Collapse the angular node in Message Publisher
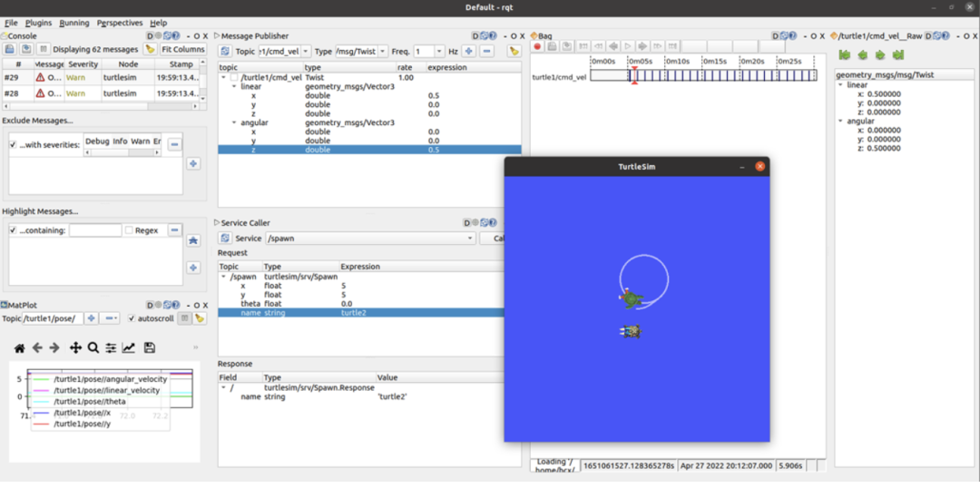Image resolution: width=980 pixels, height=488 pixels. tap(234, 123)
